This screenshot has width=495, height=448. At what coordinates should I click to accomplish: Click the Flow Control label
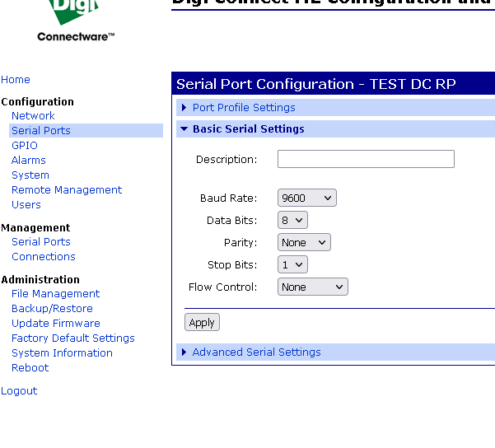tap(223, 287)
